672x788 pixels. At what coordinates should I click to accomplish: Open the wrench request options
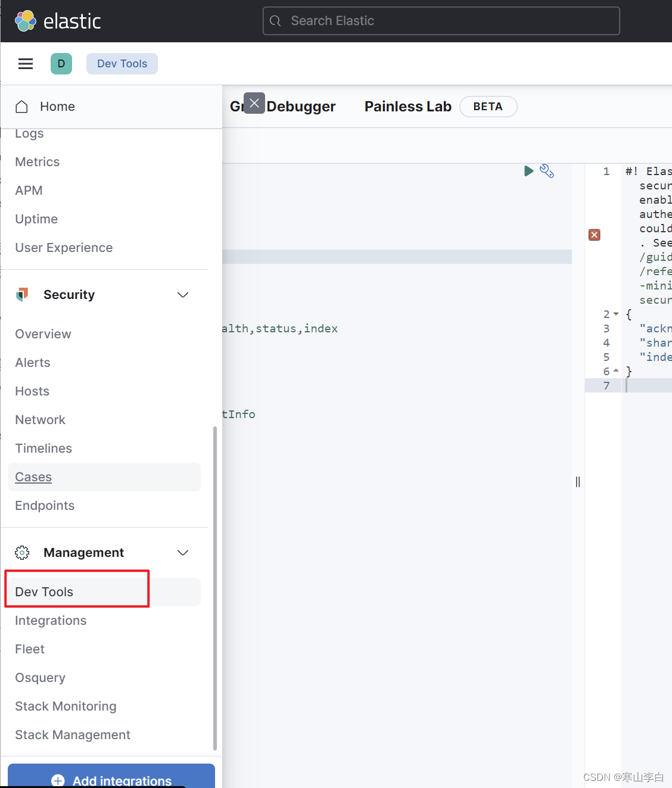point(547,171)
